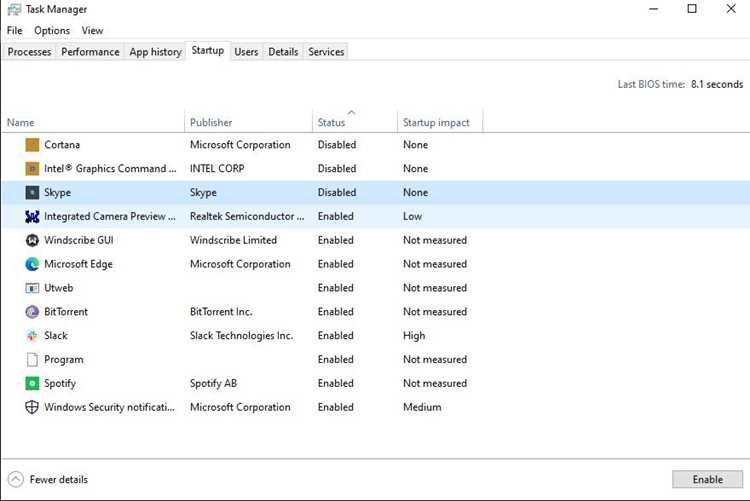Viewport: 750px width, 501px height.
Task: Select the Microsoft Edge name text
Action: pos(78,264)
